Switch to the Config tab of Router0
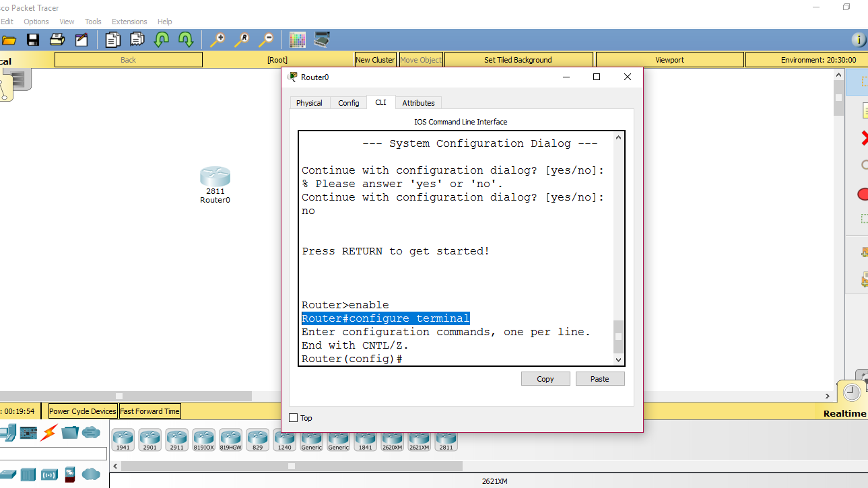 [x=348, y=102]
